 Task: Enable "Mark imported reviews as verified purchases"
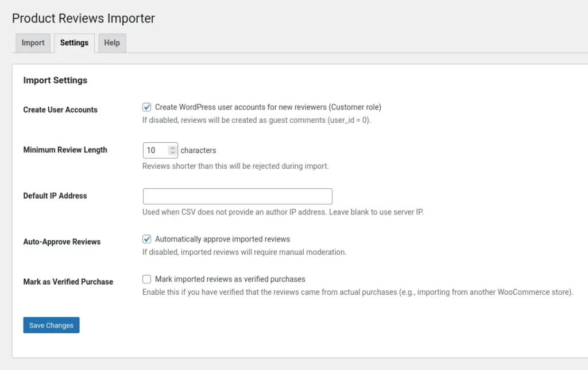[x=146, y=279]
